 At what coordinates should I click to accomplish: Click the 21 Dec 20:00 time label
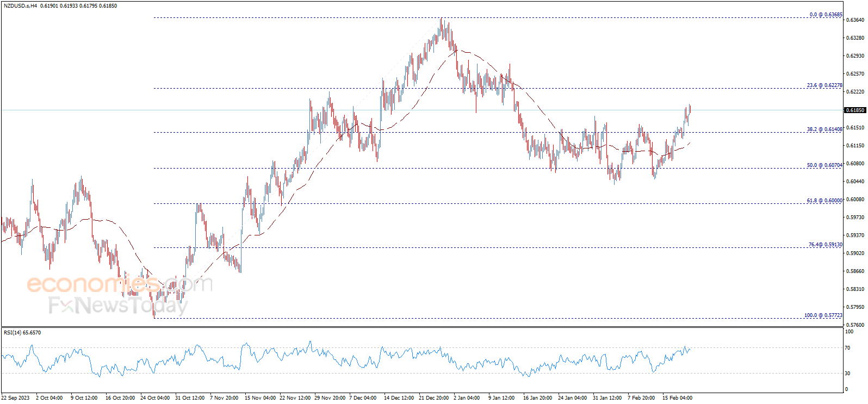coord(434,398)
